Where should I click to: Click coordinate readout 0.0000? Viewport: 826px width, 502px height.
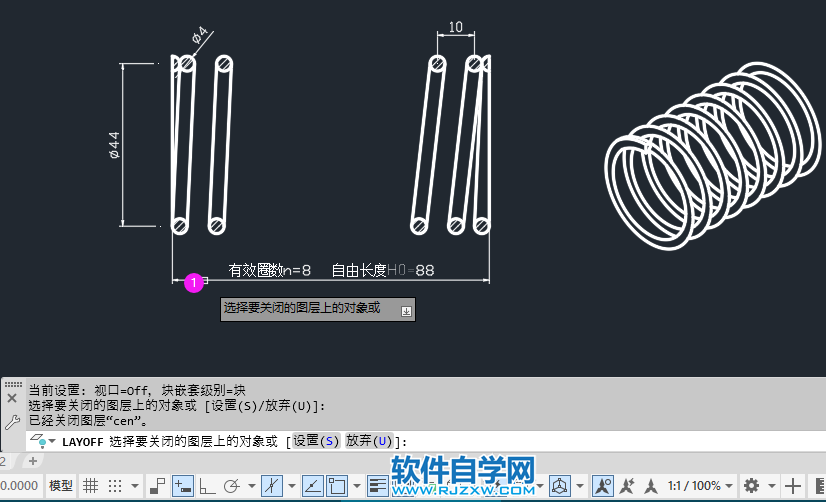tap(19, 485)
